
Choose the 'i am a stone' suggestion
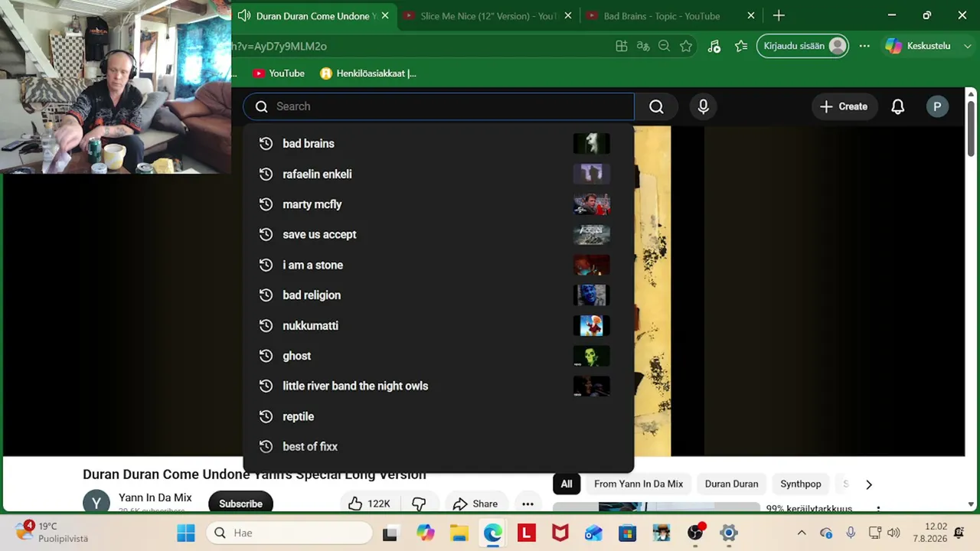(438, 265)
